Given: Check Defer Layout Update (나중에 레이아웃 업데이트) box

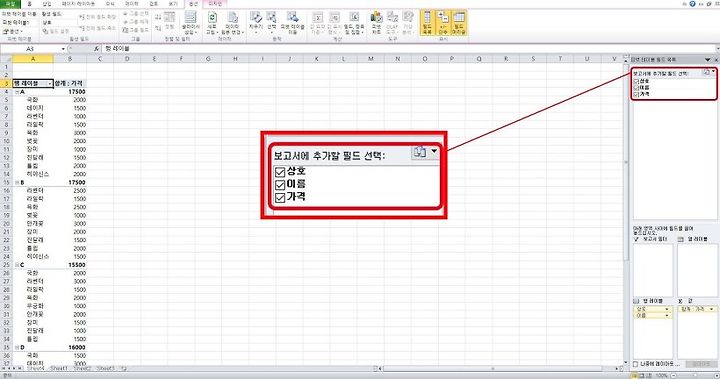Looking at the screenshot, I should (636, 364).
